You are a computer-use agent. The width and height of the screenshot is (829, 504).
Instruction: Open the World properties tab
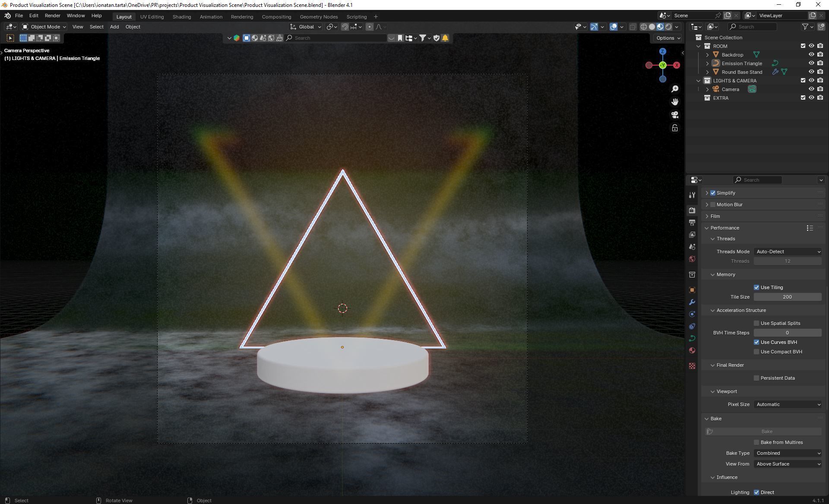point(692,259)
